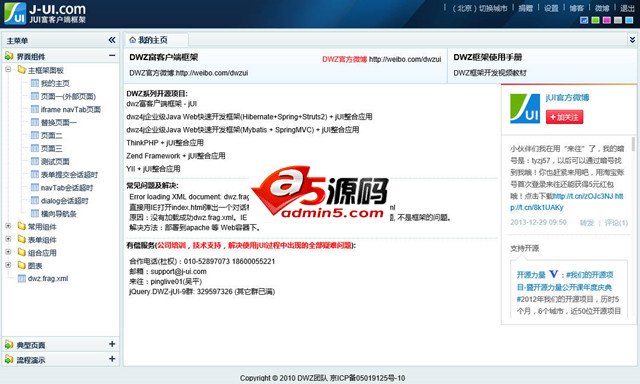Open weibo.com/dwzui link next to red text

tap(405, 59)
